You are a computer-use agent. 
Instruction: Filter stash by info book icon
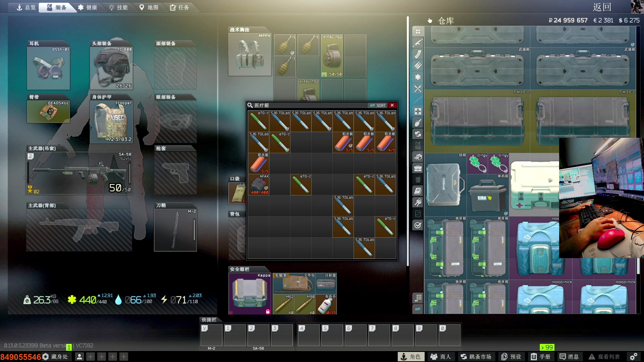[x=418, y=191]
